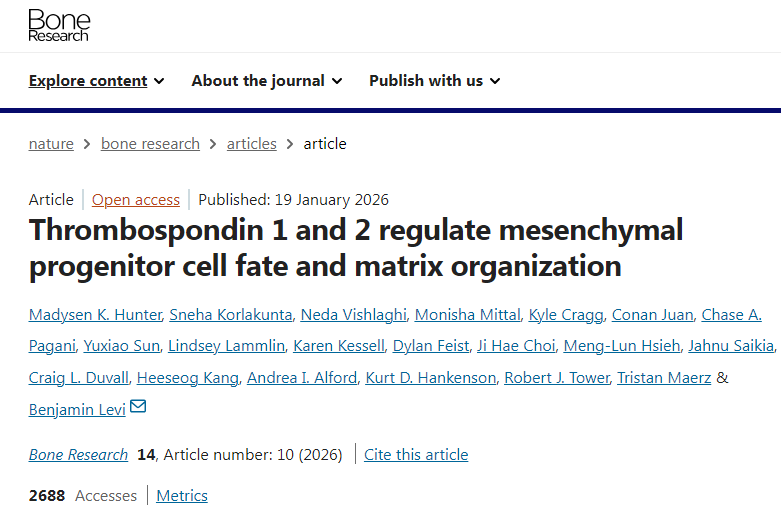
Task: Click the Open access link
Action: 136,199
